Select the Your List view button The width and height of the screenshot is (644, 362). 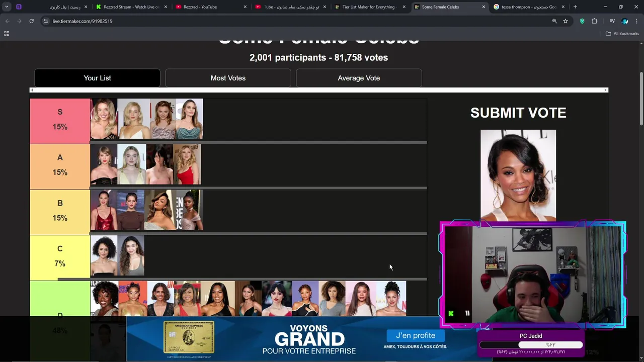click(x=97, y=78)
